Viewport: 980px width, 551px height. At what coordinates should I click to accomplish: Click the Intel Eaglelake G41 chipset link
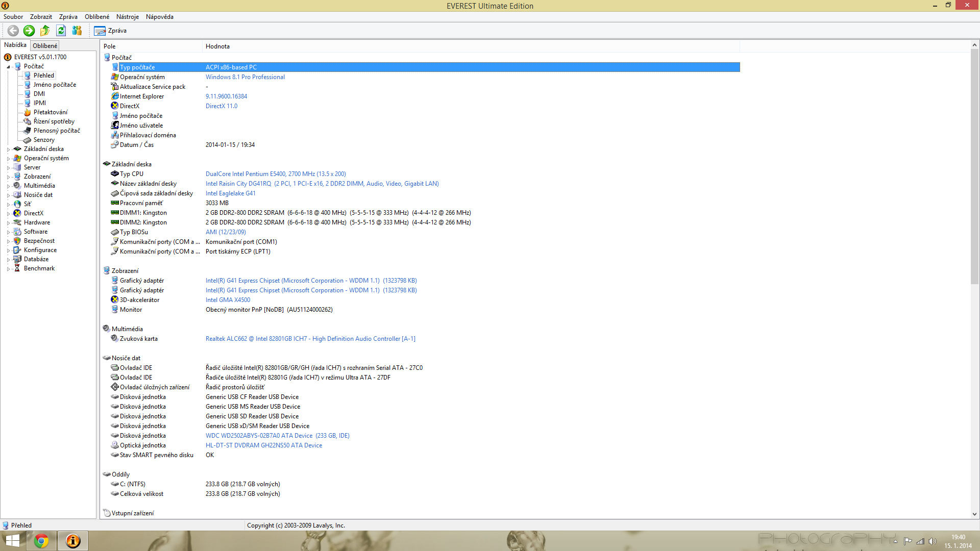coord(230,193)
